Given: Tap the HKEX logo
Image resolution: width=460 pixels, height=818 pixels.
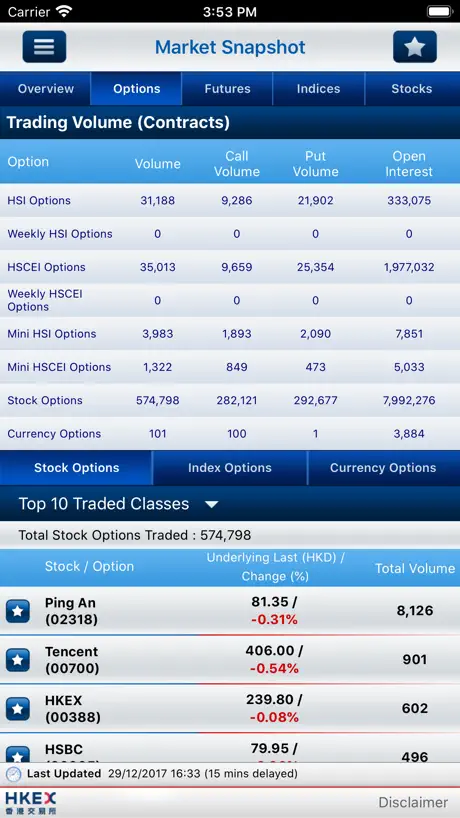Looking at the screenshot, I should pos(31,802).
